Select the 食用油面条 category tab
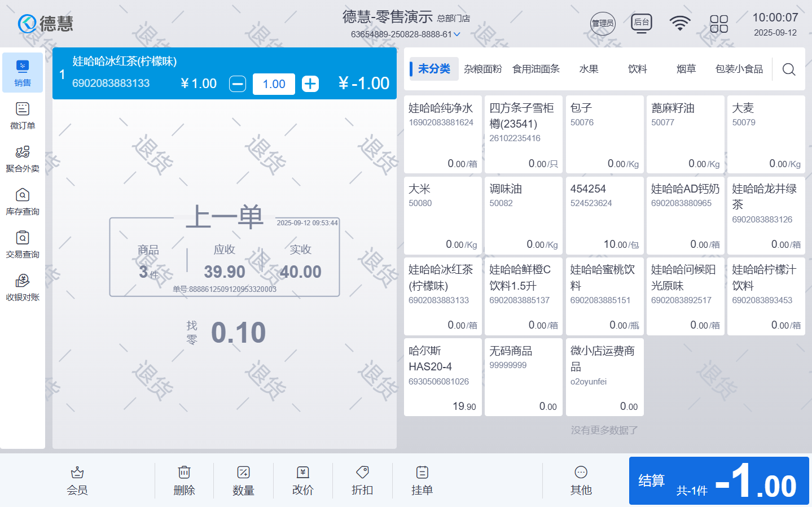This screenshot has height=507, width=812. coord(536,69)
